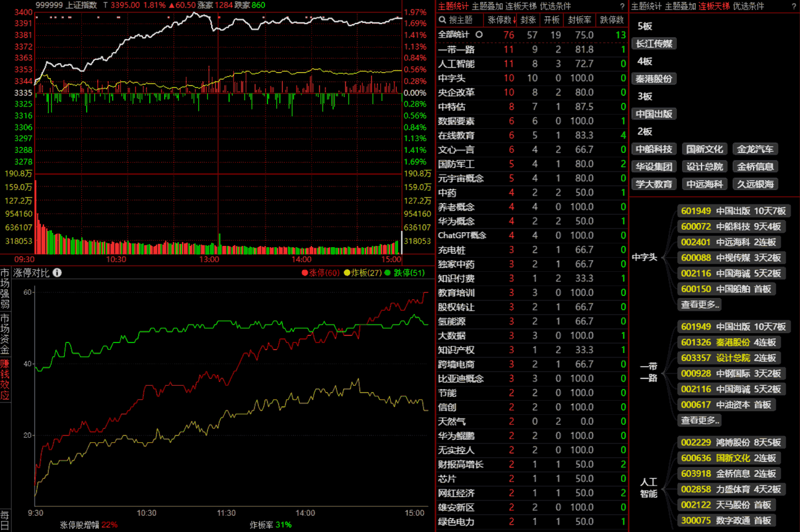800x532 pixels.
Task: Click the 久远银海 stock button
Action: 755,184
